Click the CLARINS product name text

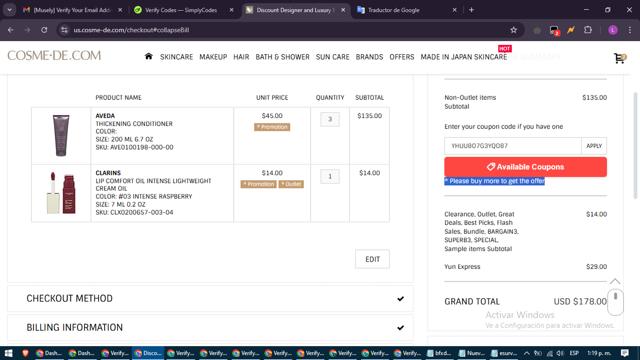pos(108,173)
